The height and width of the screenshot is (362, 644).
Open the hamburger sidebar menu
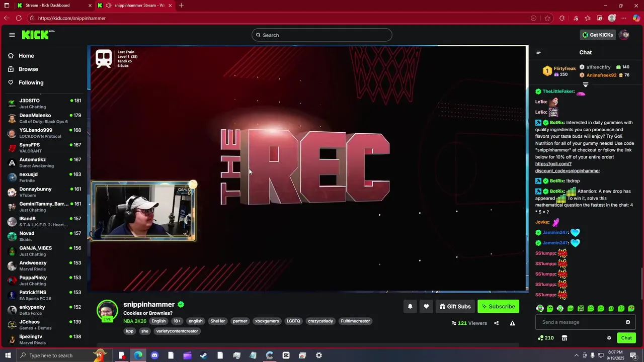pyautogui.click(x=12, y=35)
